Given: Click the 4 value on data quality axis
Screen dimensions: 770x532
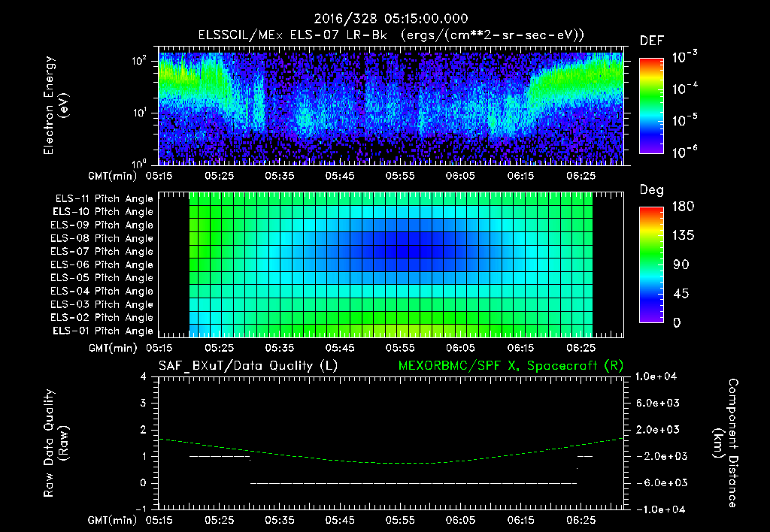Looking at the screenshot, I should pos(144,376).
